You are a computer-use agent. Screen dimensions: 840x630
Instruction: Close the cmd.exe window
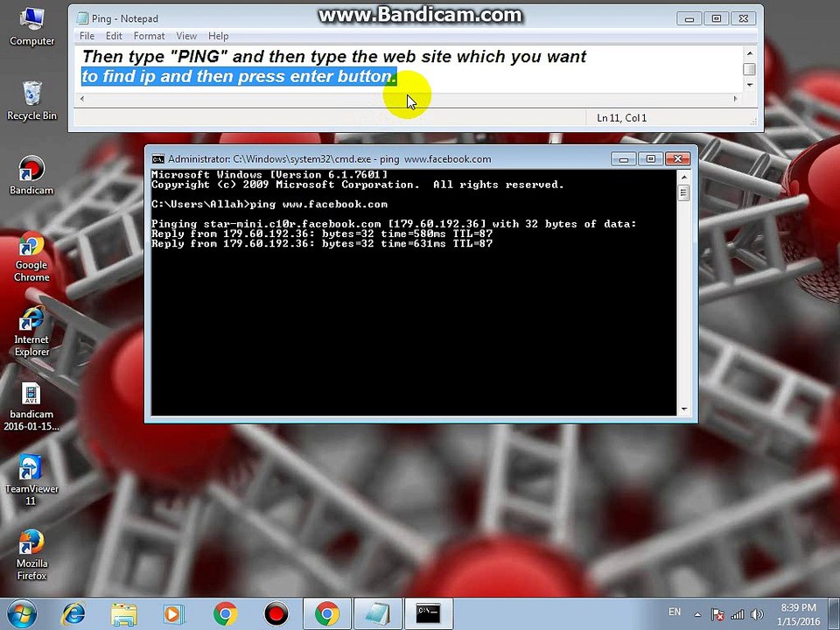677,159
